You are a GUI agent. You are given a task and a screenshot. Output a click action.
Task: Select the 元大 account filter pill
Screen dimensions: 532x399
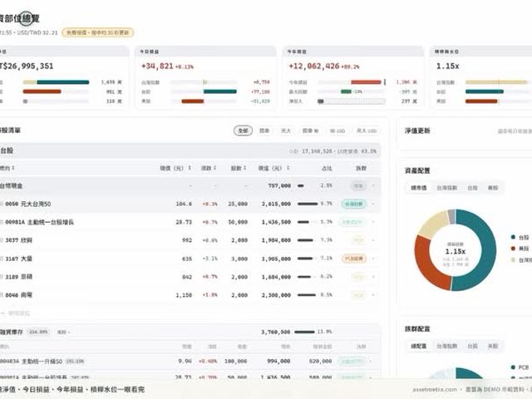(286, 131)
